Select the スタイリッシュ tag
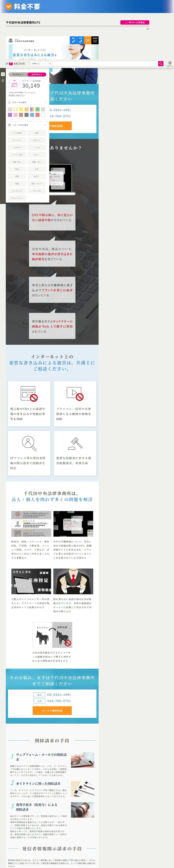The width and height of the screenshot is (174, 868). (17, 198)
